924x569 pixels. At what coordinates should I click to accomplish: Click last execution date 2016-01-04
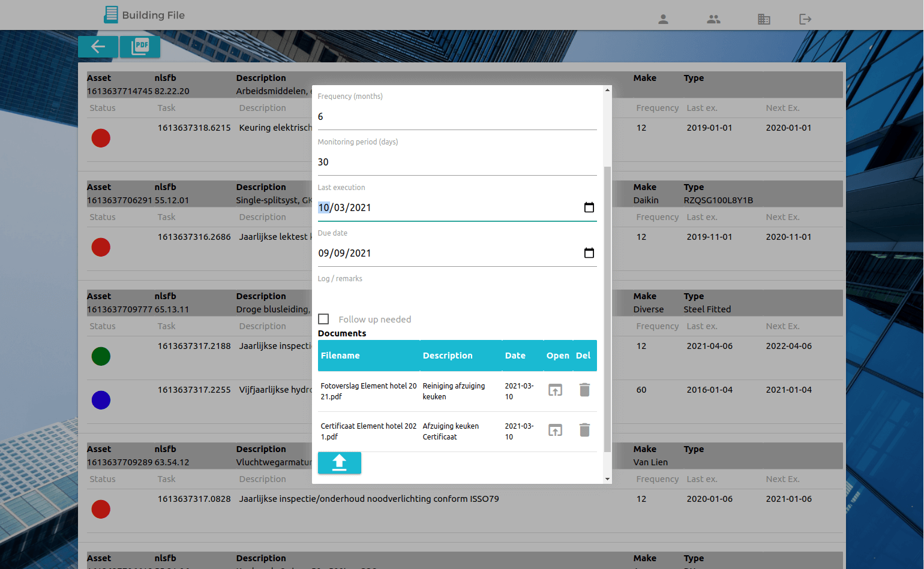[710, 390]
